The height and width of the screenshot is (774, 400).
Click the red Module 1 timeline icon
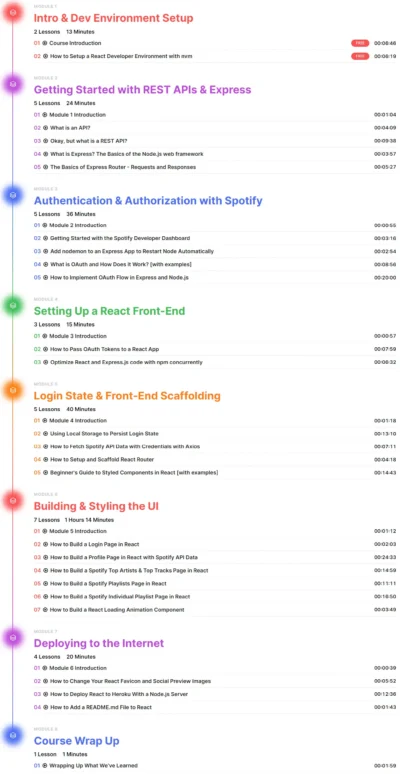tap(13, 12)
